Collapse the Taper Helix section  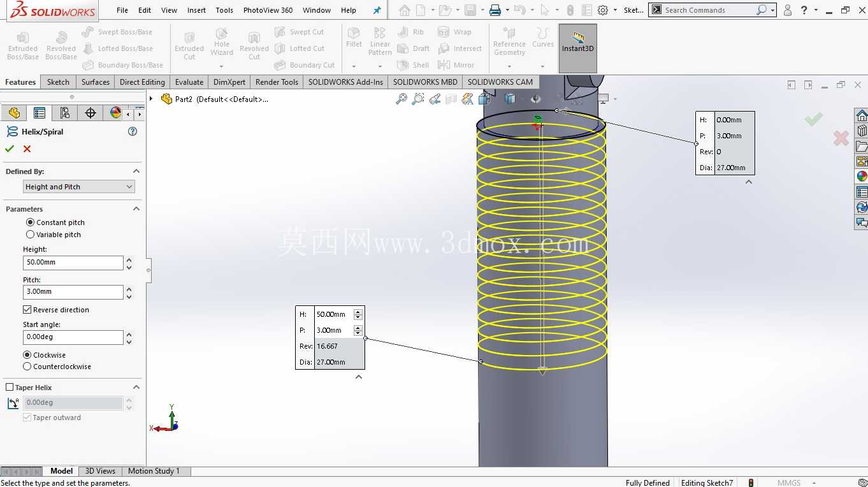pos(136,388)
